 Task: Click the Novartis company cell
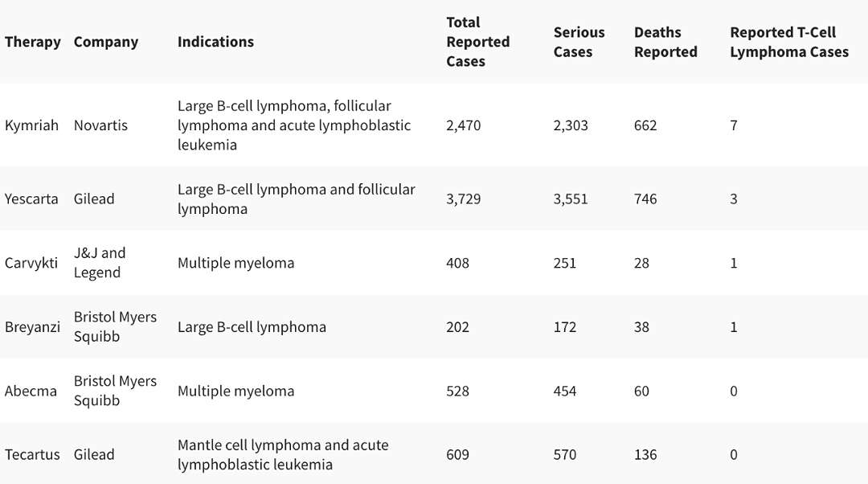pos(100,125)
